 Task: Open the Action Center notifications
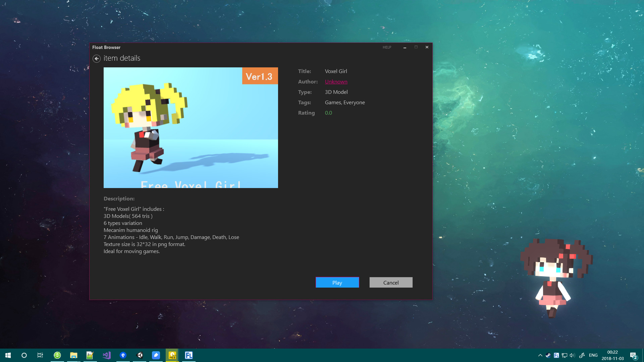point(634,356)
